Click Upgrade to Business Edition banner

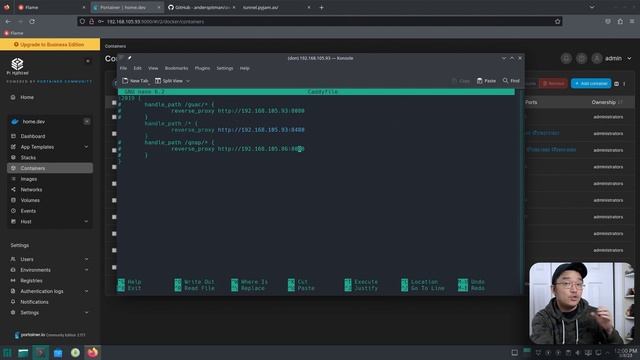point(50,44)
